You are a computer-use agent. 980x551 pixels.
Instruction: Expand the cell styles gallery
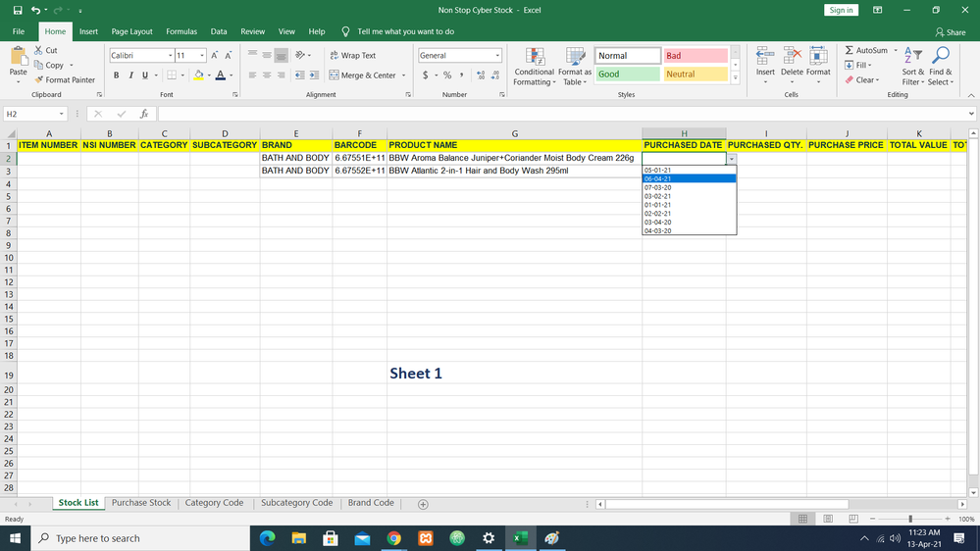[x=735, y=78]
